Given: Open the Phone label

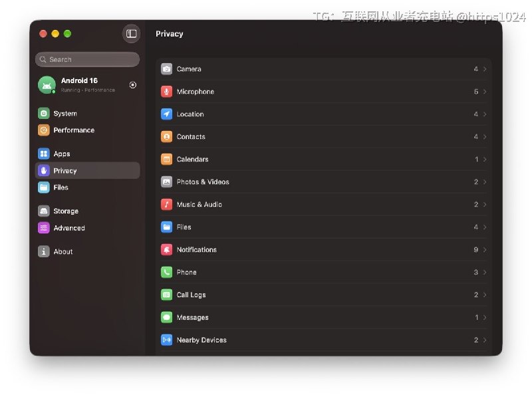Looking at the screenshot, I should [x=187, y=272].
